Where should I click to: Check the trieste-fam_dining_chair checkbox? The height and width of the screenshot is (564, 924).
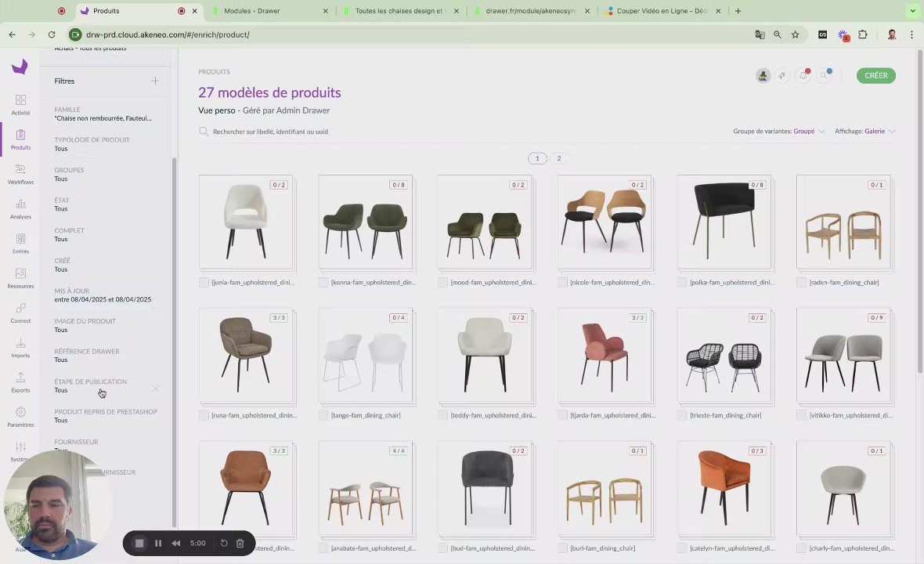coord(682,415)
